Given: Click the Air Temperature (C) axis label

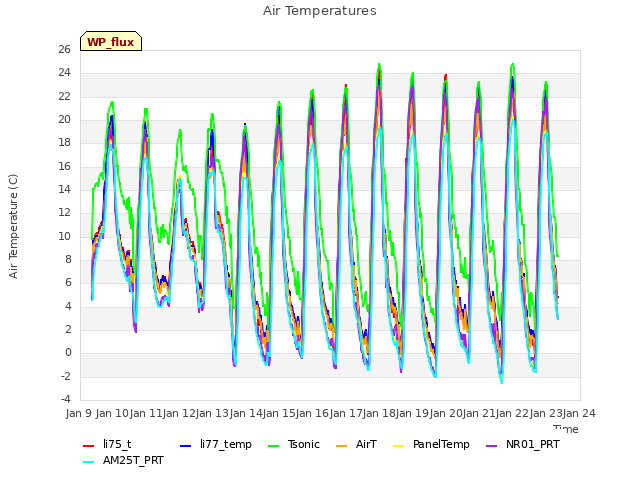Looking at the screenshot, I should pos(13,227).
